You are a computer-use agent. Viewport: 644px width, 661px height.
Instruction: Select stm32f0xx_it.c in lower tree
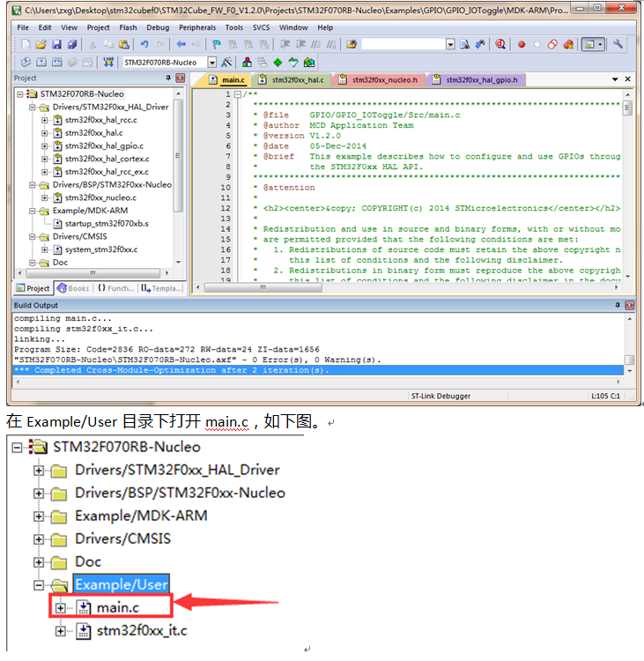pos(142,631)
